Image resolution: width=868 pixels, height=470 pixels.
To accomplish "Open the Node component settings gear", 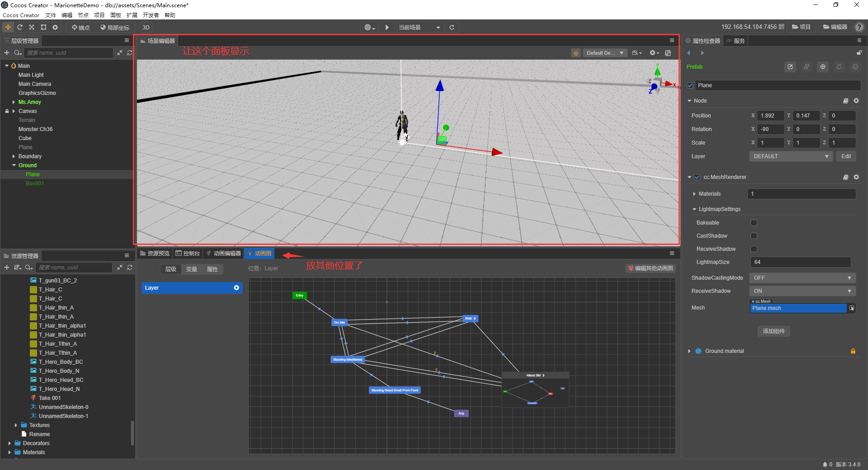I will tap(856, 101).
